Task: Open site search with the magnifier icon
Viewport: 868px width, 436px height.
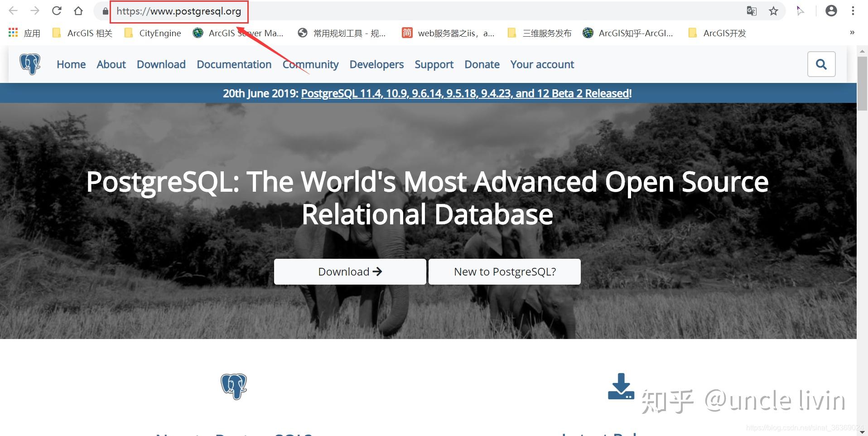Action: tap(821, 64)
